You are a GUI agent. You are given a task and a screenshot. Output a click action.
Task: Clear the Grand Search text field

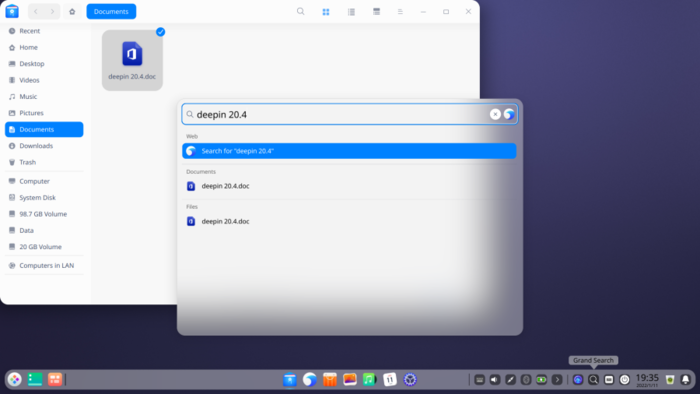pyautogui.click(x=495, y=114)
